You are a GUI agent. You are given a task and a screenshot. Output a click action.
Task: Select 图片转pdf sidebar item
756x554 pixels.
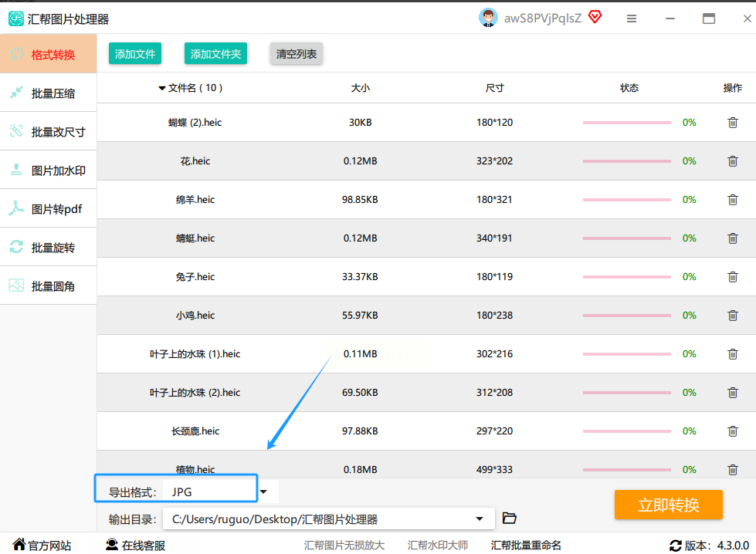pyautogui.click(x=48, y=208)
